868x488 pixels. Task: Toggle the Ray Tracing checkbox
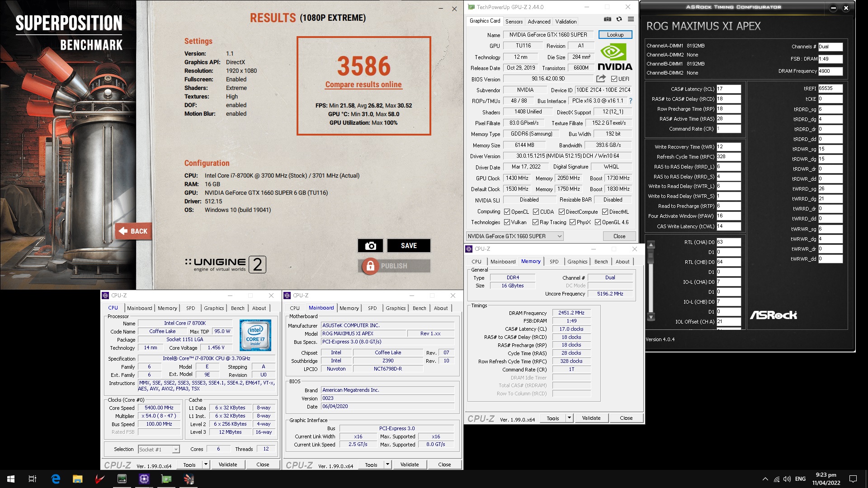point(535,222)
